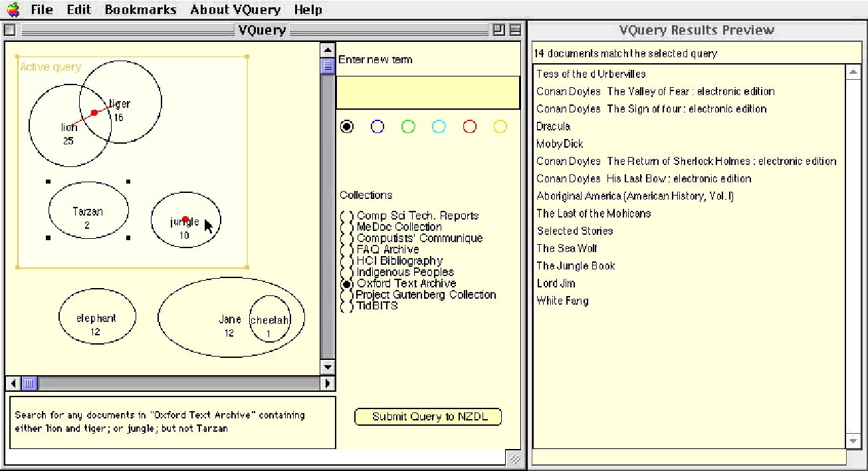Select the green term color radio button

coord(408,126)
